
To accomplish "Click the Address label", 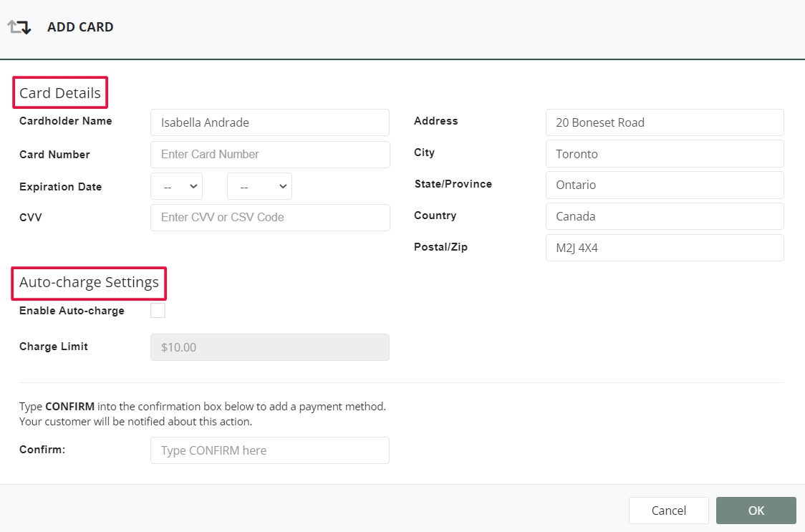I will [436, 121].
